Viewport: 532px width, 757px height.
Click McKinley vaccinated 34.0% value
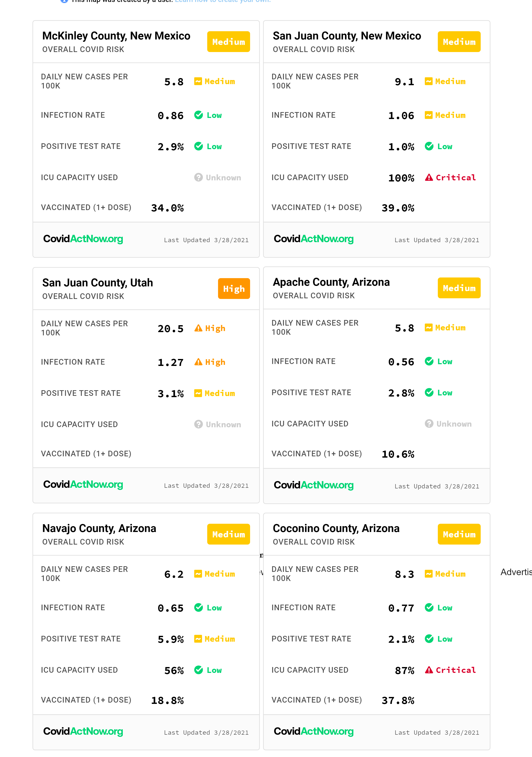pyautogui.click(x=167, y=208)
